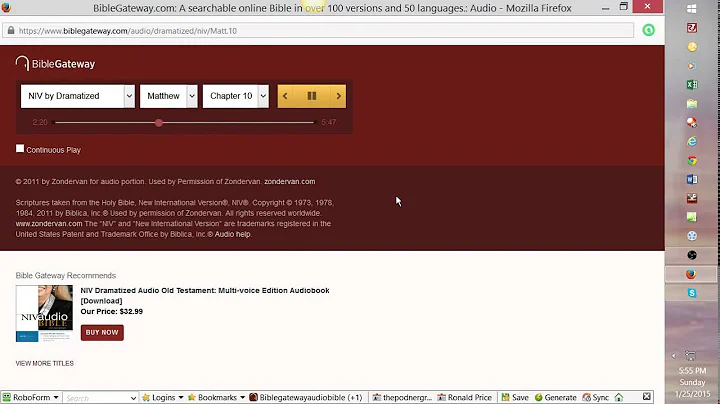Screen dimensions: 720x404
Task: Click the URL address bar
Action: coord(318,31)
